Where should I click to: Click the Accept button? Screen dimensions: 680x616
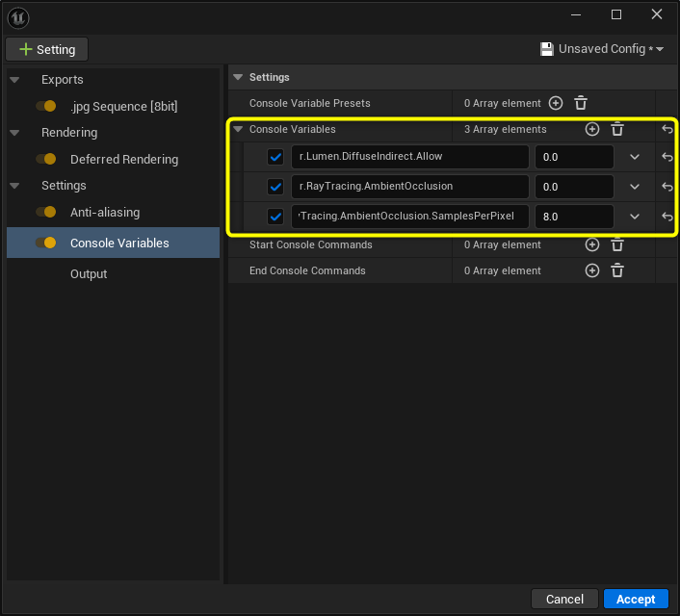click(636, 599)
